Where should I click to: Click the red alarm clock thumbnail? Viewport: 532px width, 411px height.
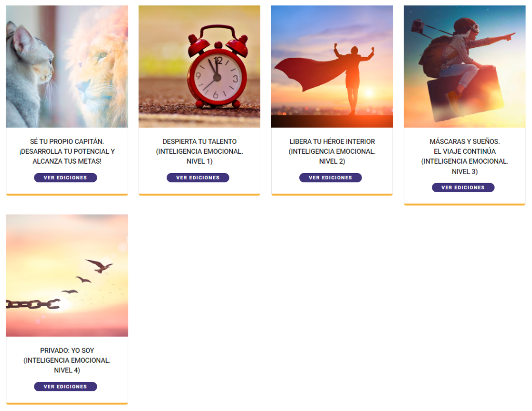199,67
